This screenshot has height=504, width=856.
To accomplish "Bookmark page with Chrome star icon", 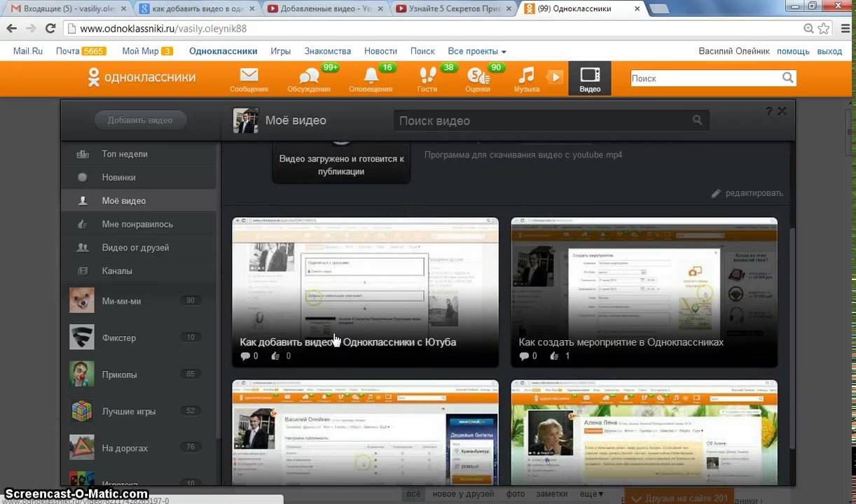I will tap(824, 29).
